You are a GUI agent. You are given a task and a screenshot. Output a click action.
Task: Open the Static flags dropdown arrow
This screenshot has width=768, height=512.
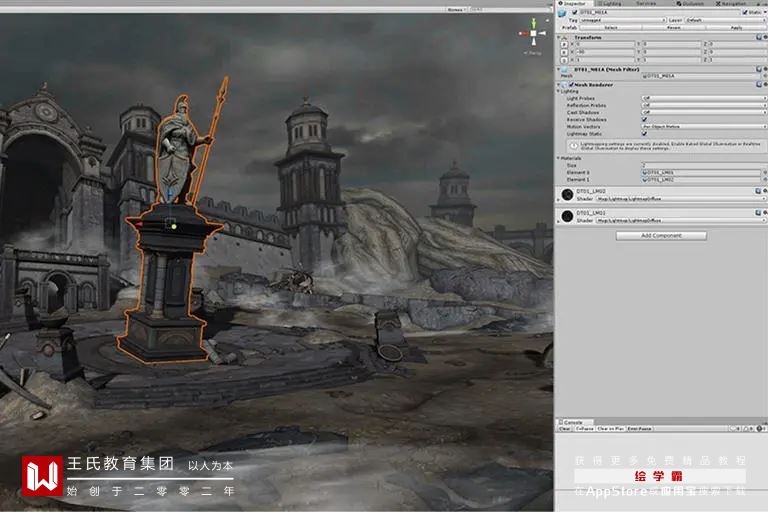(x=765, y=12)
